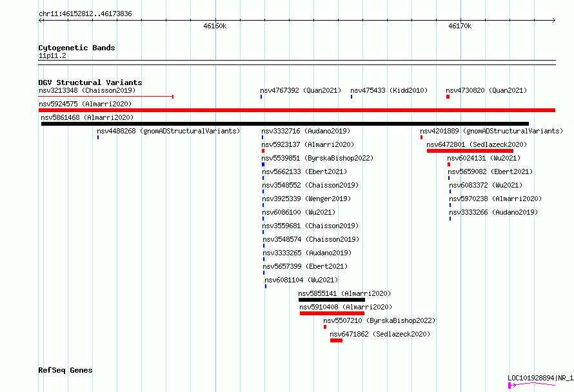Open nsv3548552 (Chaisson2019) variant
The image size is (574, 392).
pos(310,185)
